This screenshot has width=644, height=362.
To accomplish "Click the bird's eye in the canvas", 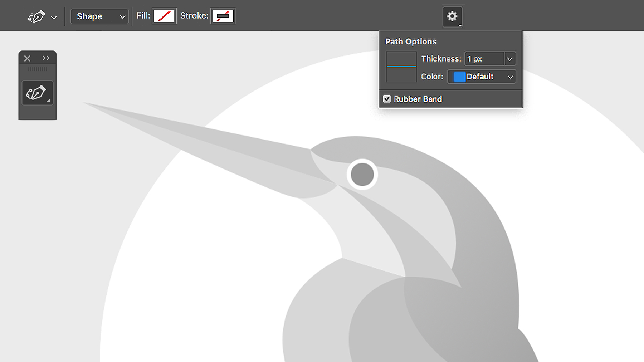I will [362, 174].
